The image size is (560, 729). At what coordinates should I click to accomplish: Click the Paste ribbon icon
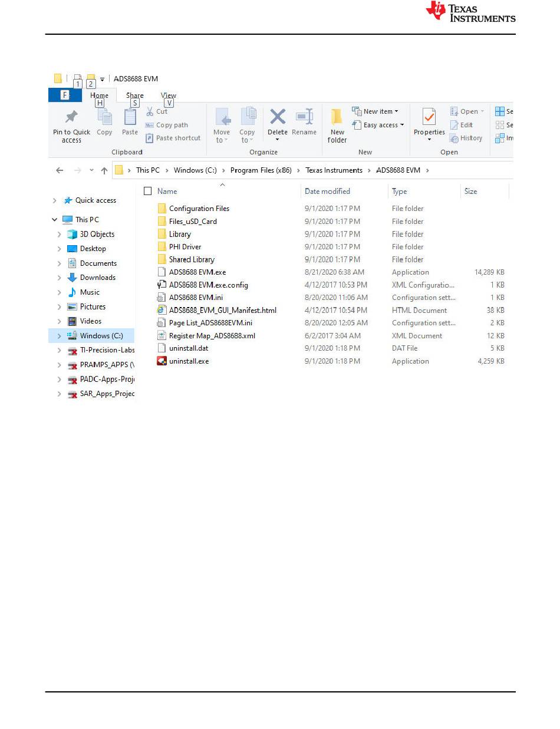click(x=130, y=117)
